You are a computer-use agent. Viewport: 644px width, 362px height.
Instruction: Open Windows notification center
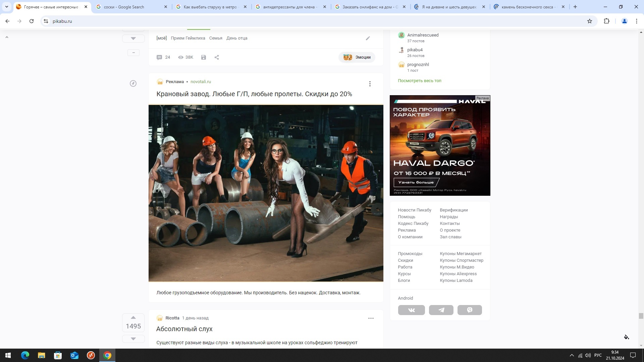tap(633, 355)
